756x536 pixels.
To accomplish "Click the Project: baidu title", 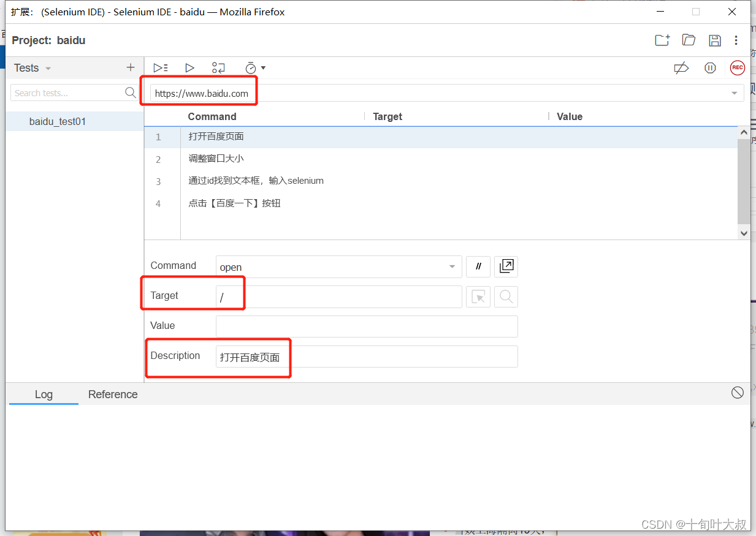I will (x=49, y=40).
